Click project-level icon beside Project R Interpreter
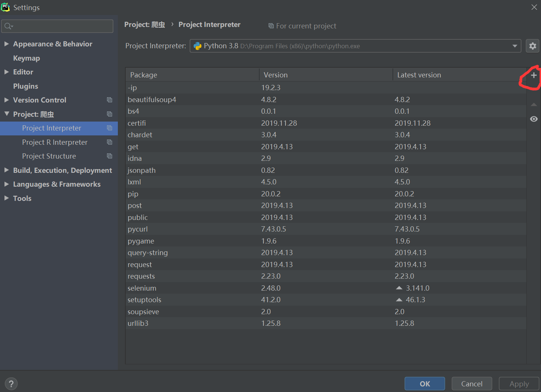 click(110, 142)
